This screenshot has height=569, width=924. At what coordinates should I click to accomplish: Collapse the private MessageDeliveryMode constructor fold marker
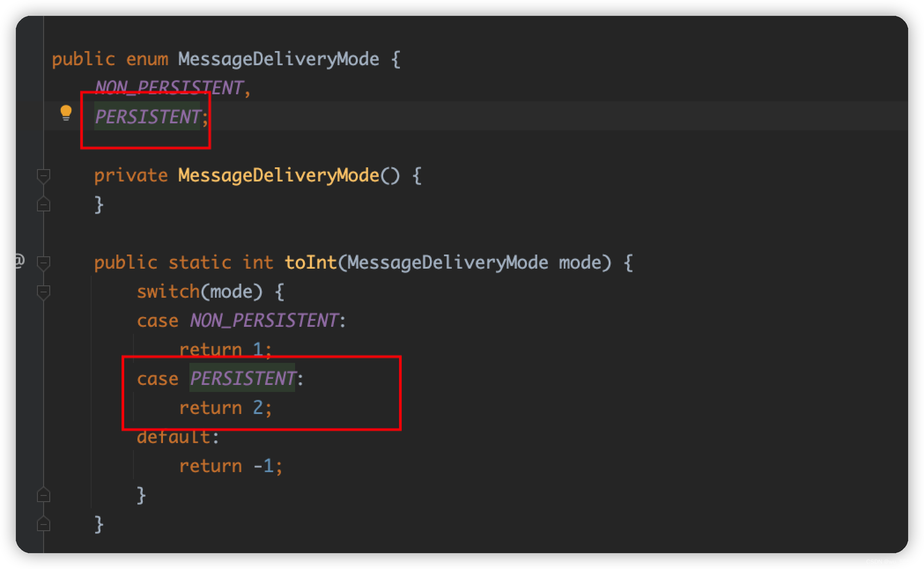pos(44,176)
